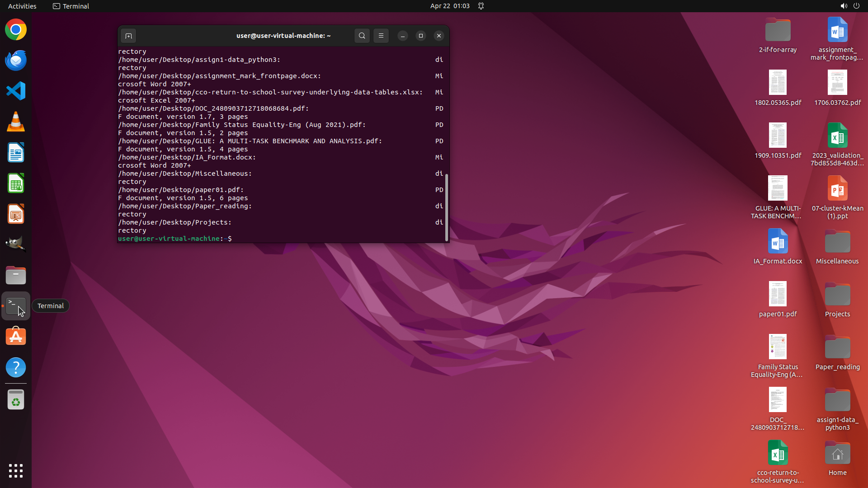Show Applications grid
Screen dimensions: 868x488
pyautogui.click(x=16, y=471)
